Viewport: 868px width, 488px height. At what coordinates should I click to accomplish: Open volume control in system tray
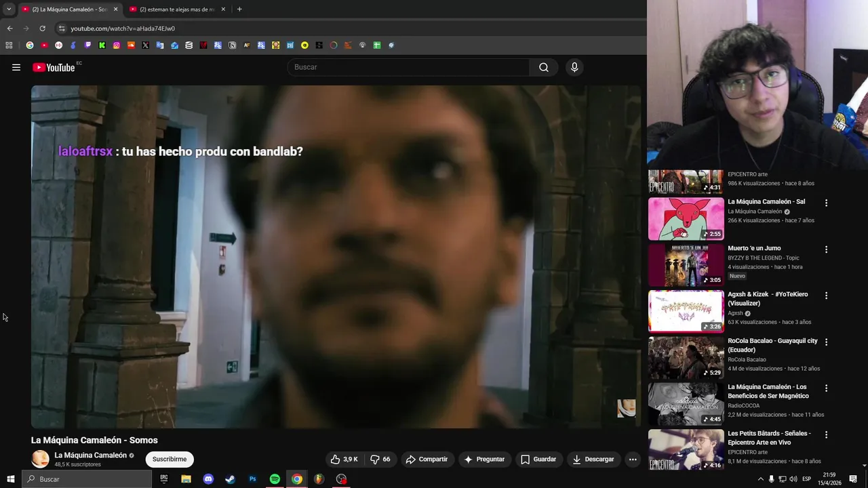click(793, 479)
